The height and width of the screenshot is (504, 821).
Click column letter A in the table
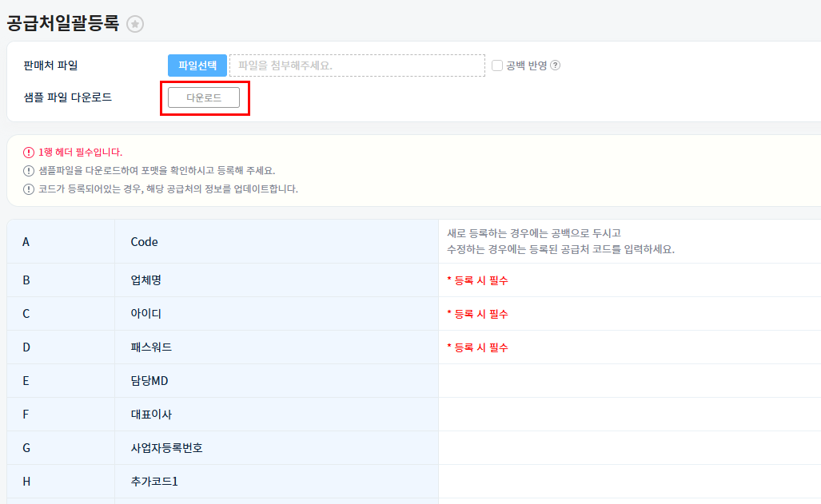(26, 242)
